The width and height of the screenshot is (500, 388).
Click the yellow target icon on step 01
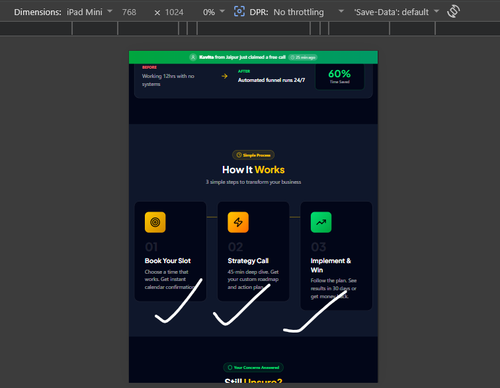(155, 222)
